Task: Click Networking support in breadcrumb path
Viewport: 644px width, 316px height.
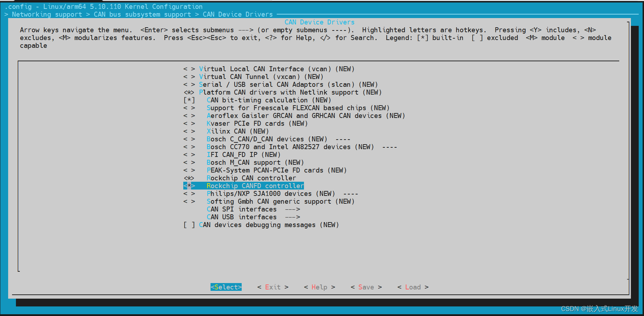Action: click(x=47, y=15)
